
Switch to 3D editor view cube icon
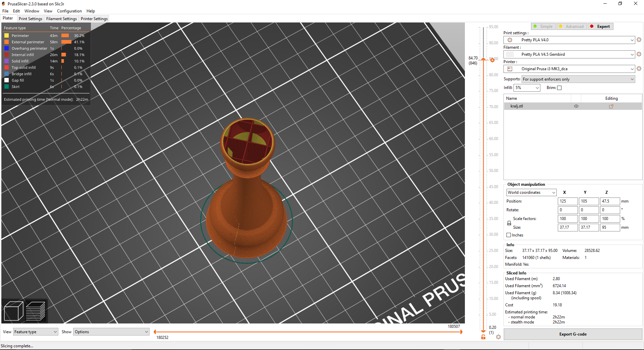click(13, 311)
